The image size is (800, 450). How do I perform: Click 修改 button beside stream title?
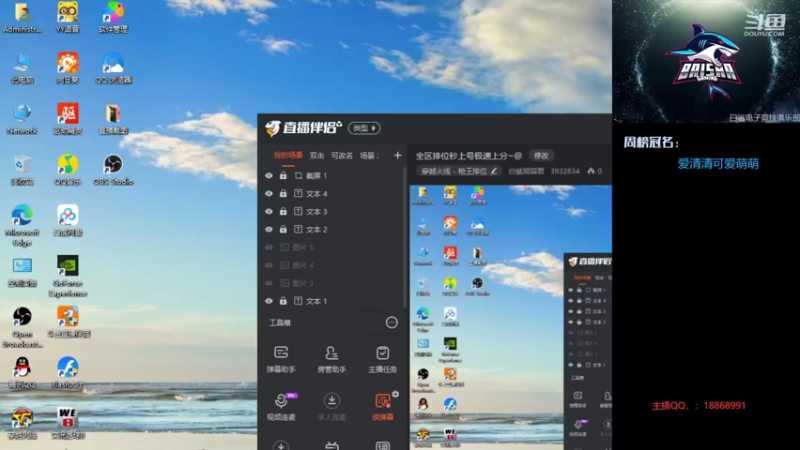coord(541,156)
